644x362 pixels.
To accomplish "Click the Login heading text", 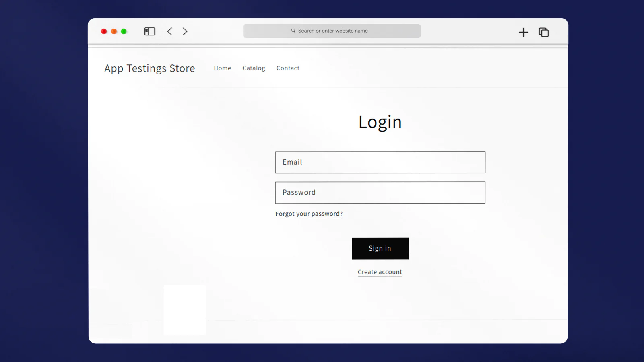I will coord(380,122).
